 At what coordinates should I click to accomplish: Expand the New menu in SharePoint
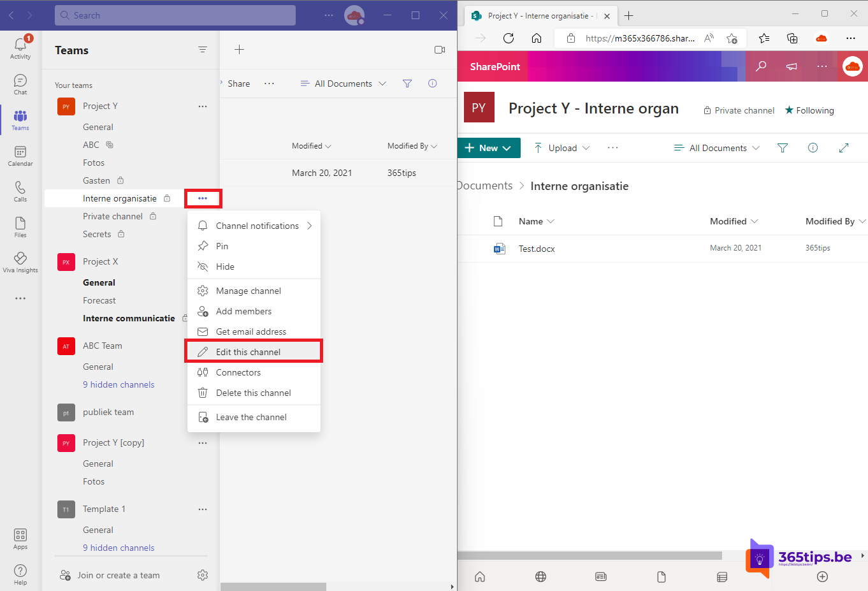click(x=489, y=147)
